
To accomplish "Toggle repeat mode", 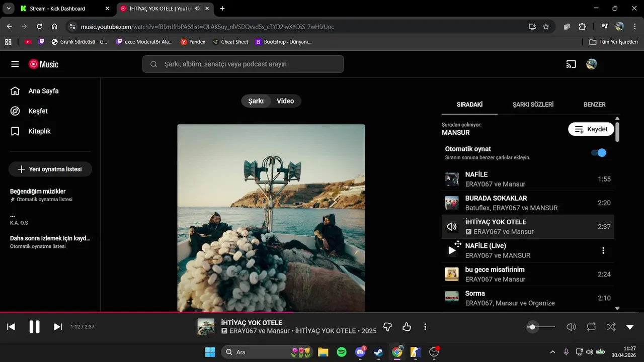I will coord(591,327).
